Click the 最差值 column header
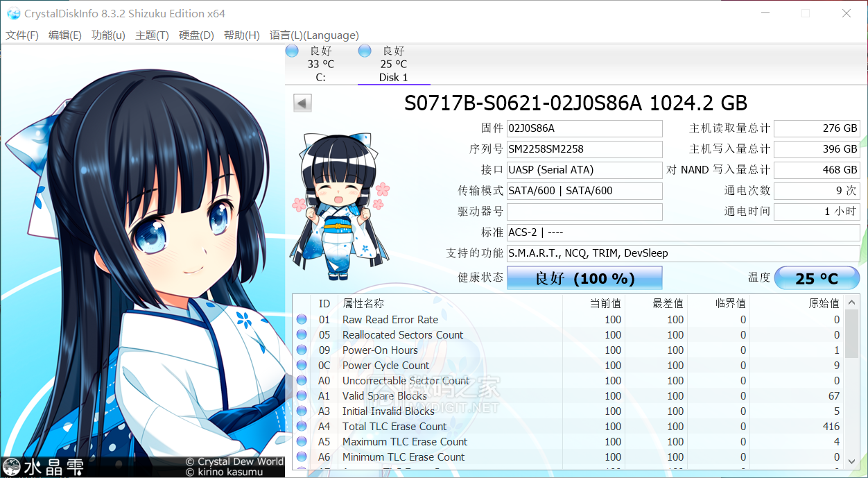Viewport: 868px width, 478px height. click(657, 303)
